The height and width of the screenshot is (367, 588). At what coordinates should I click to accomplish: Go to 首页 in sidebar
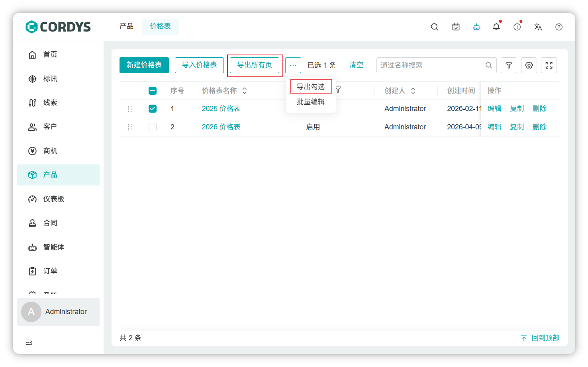(58, 55)
